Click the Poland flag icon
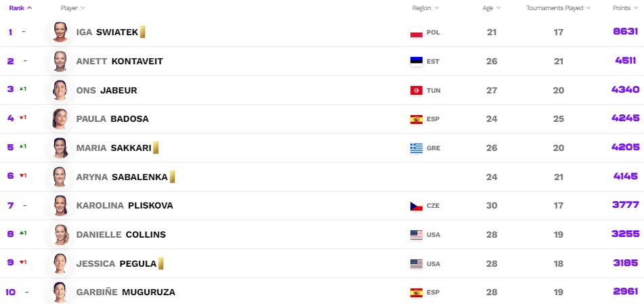Screen dimensions: 644x304 (x=416, y=32)
